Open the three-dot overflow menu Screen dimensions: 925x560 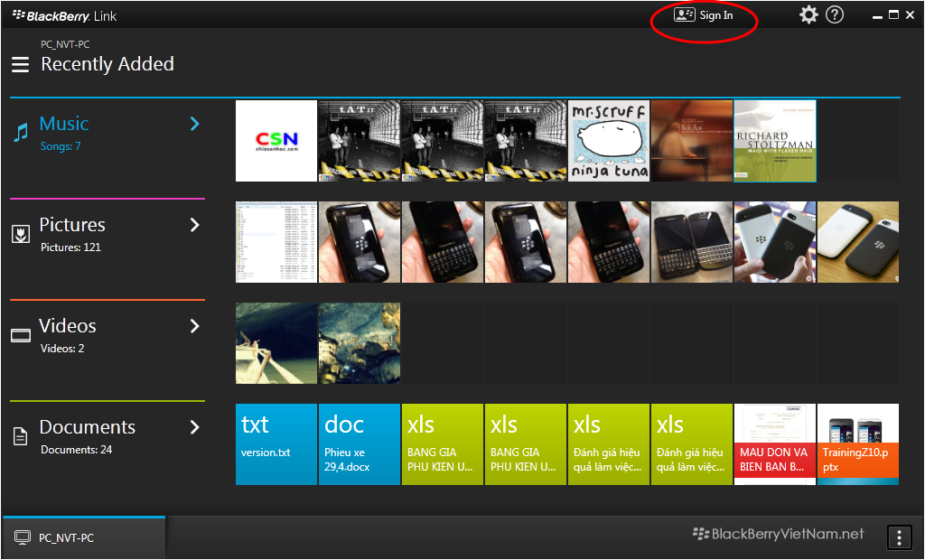(899, 537)
